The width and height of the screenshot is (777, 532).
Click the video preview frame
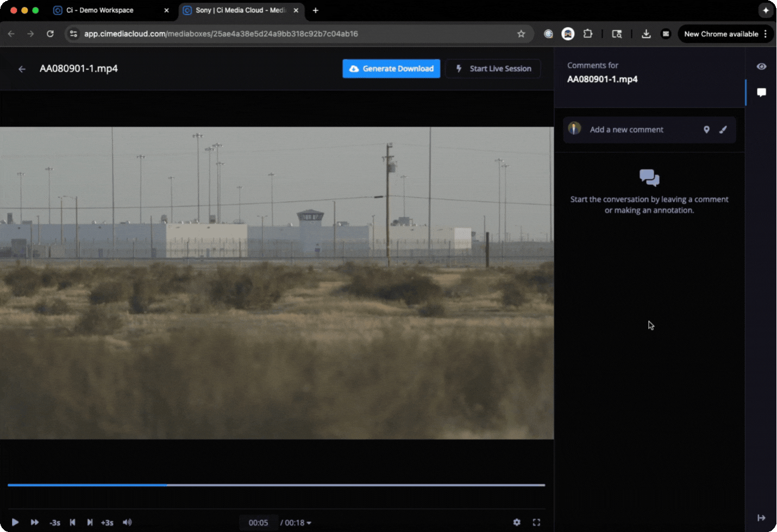pos(277,283)
